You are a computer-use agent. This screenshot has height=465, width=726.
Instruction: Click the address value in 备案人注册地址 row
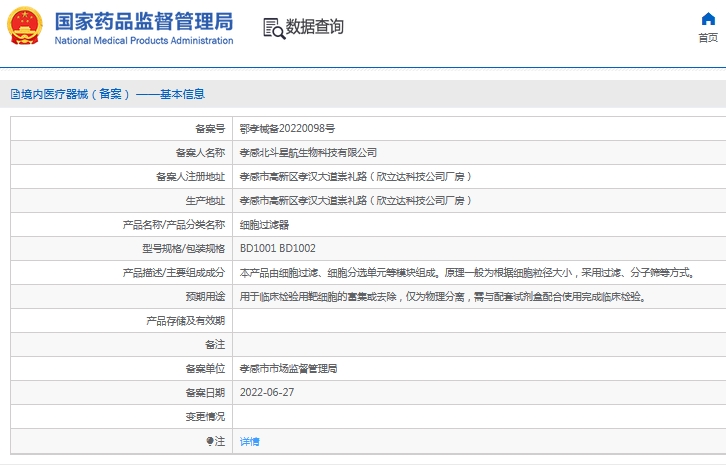(356, 177)
